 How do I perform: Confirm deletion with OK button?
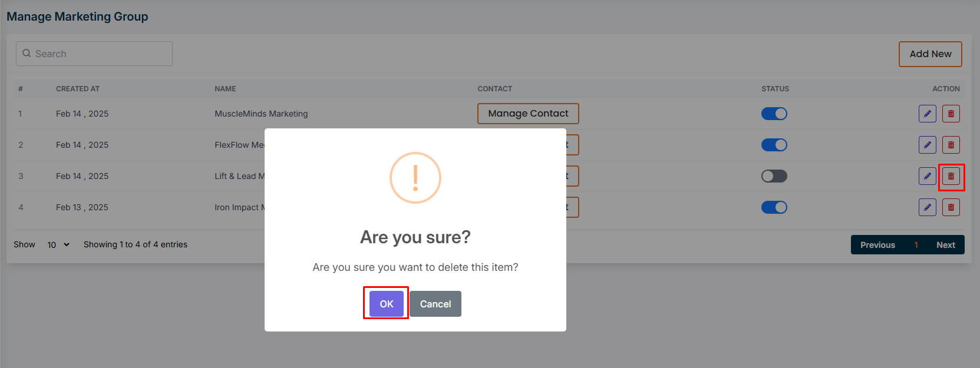point(386,304)
